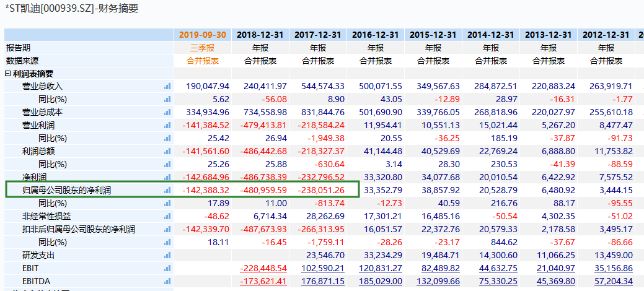Open chart icon for 净利润 row
The height and width of the screenshot is (291, 644).
(x=167, y=177)
